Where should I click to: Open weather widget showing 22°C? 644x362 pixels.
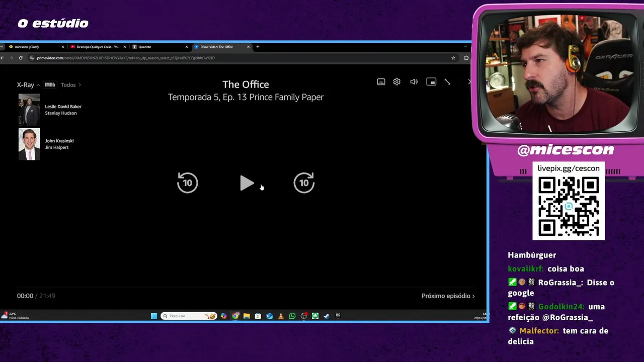[15, 316]
